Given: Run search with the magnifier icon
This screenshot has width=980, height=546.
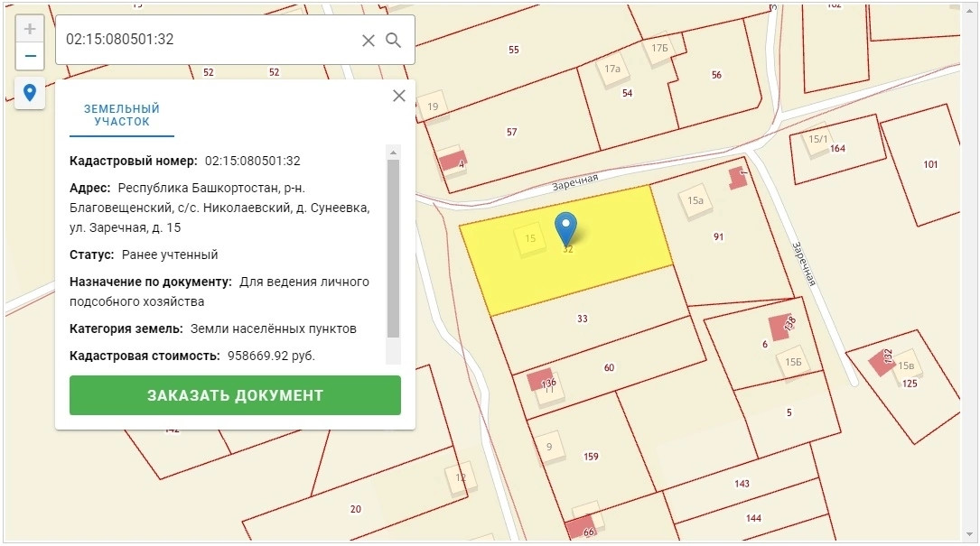Looking at the screenshot, I should pos(393,41).
